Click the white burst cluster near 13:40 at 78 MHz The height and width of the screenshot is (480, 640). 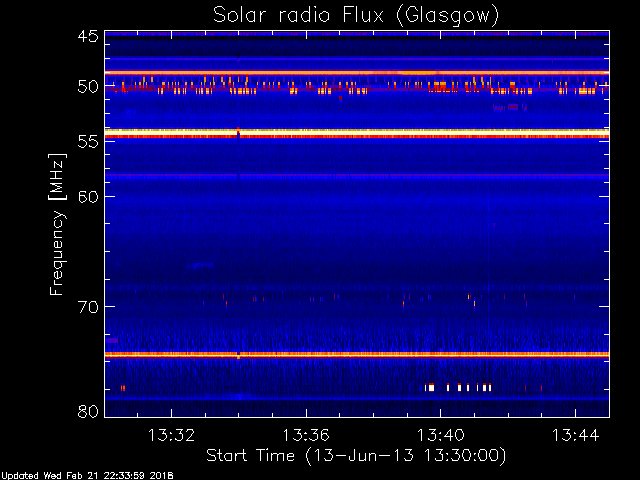[x=458, y=387]
